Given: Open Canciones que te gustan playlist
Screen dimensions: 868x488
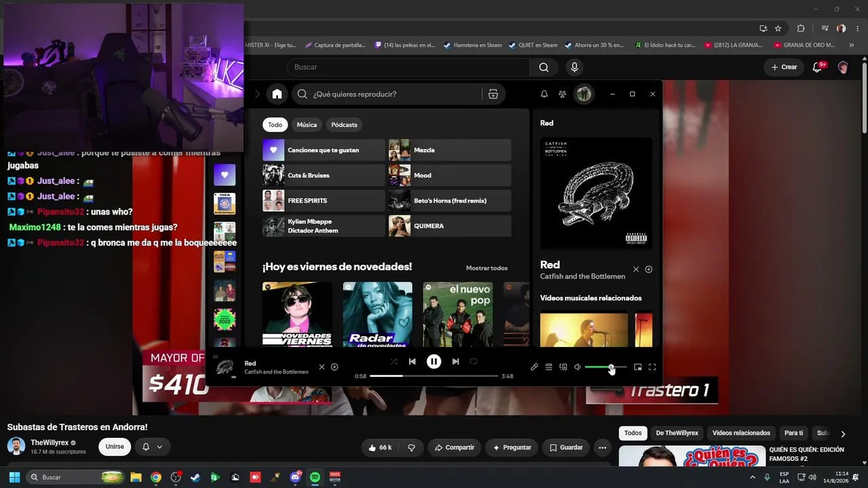Looking at the screenshot, I should (x=323, y=150).
